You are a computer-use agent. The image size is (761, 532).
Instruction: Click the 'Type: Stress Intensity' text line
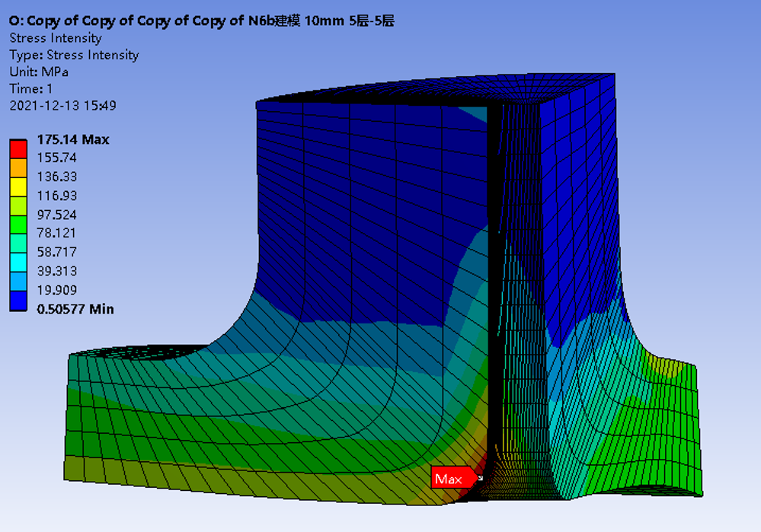pyautogui.click(x=74, y=55)
